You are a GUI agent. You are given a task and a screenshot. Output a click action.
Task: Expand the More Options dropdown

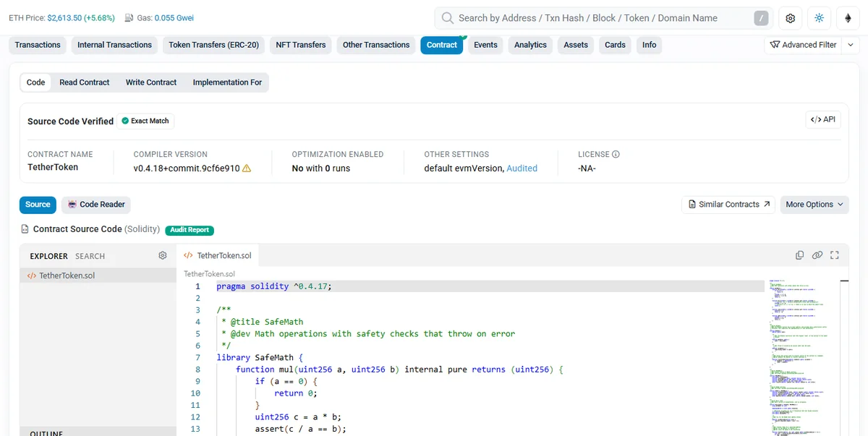coord(814,205)
